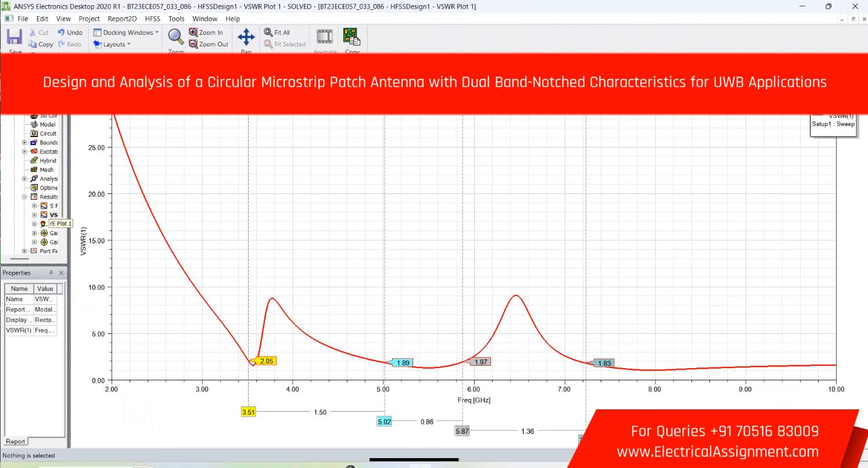Click the Copy text button
Screen dimensions: 868x468
41,44
